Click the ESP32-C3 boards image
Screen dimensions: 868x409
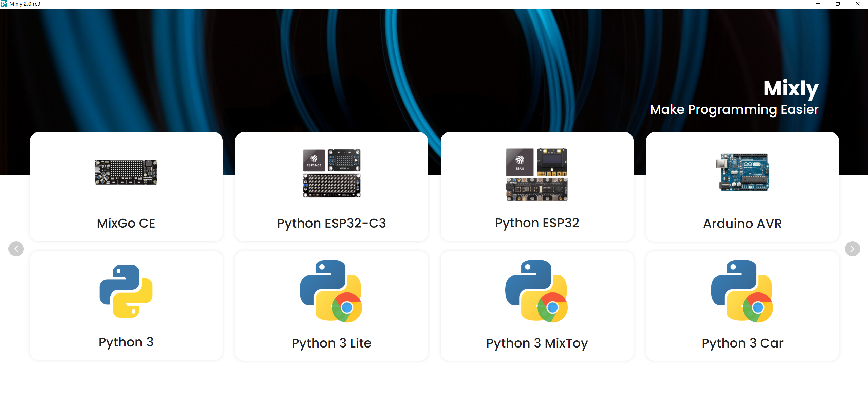(x=332, y=173)
